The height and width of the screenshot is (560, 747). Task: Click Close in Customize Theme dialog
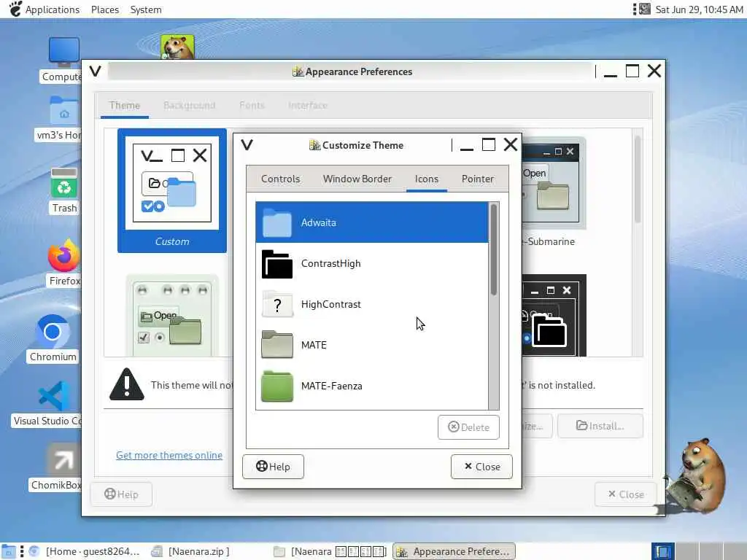481,467
